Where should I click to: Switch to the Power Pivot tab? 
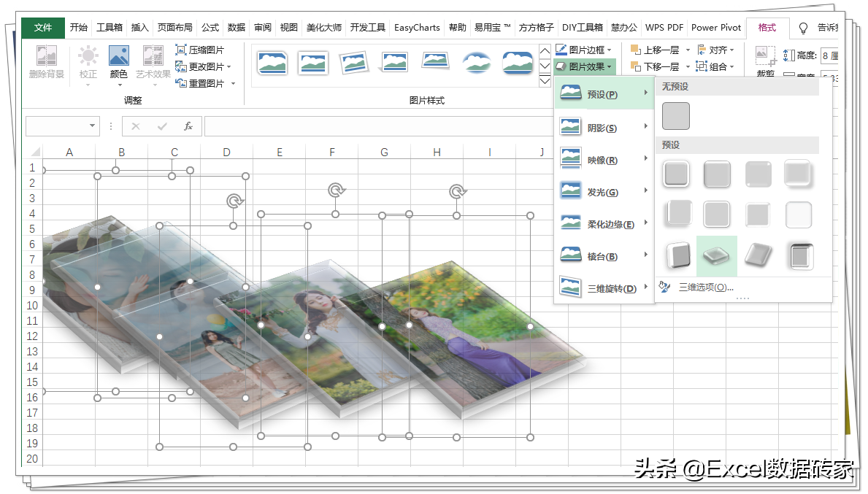tap(715, 27)
